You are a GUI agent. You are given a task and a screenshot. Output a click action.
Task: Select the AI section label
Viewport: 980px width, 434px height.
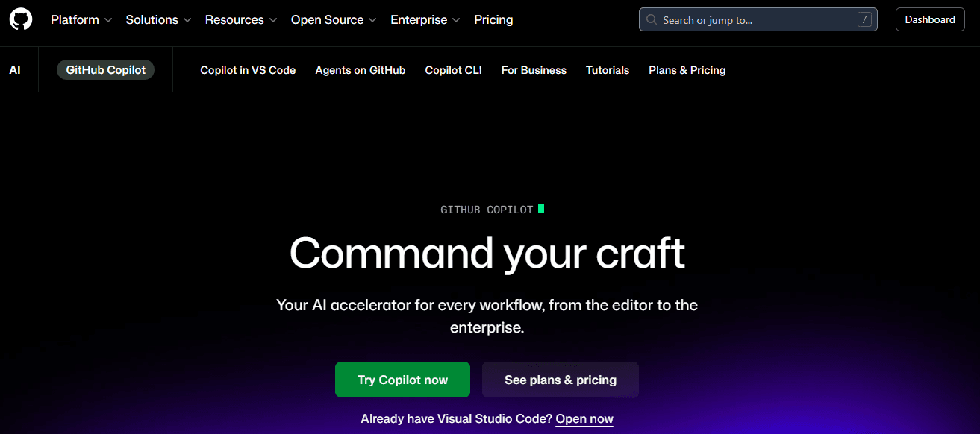pyautogui.click(x=15, y=69)
